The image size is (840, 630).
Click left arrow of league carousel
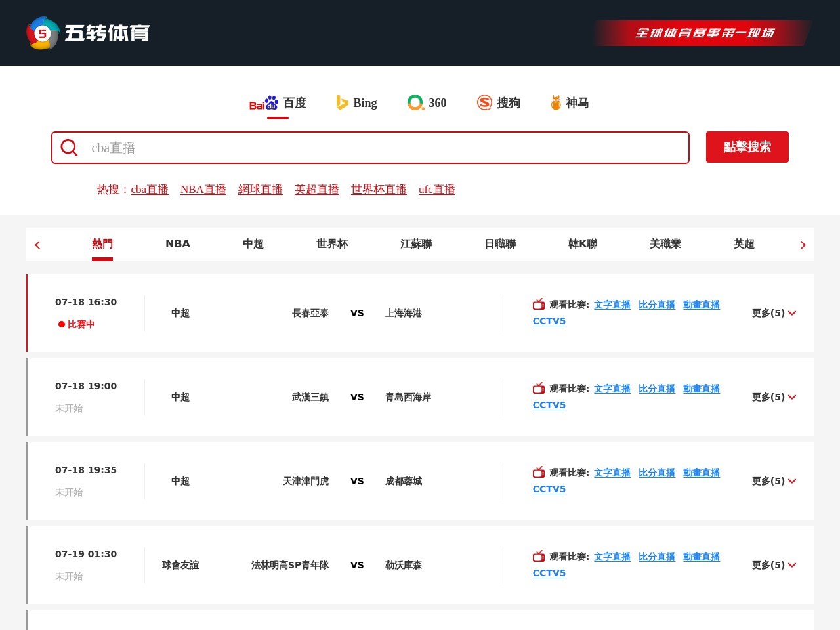(x=37, y=245)
